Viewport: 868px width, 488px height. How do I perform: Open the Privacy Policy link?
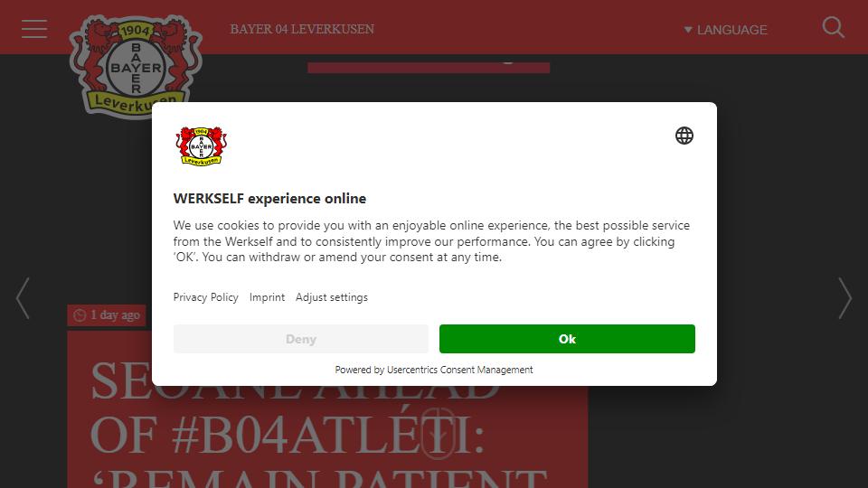(206, 297)
